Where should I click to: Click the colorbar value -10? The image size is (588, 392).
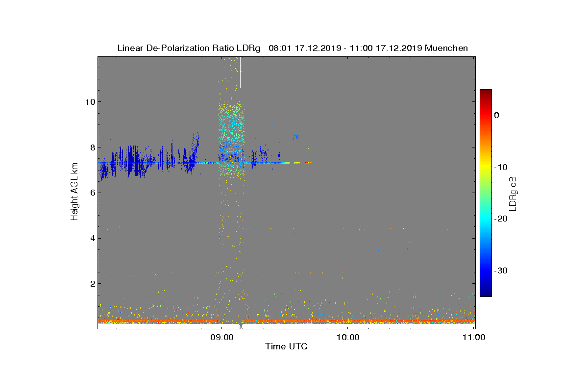click(x=500, y=167)
